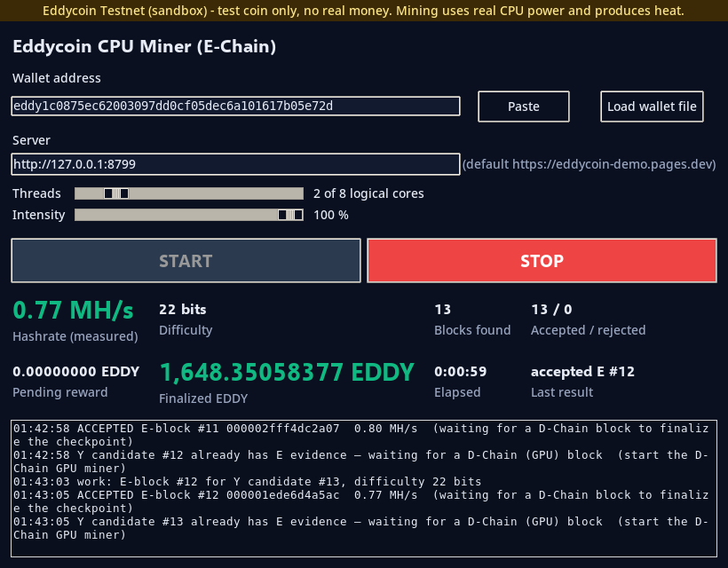
Task: Click the 13 / 0 accepted/rejected value
Action: [551, 310]
